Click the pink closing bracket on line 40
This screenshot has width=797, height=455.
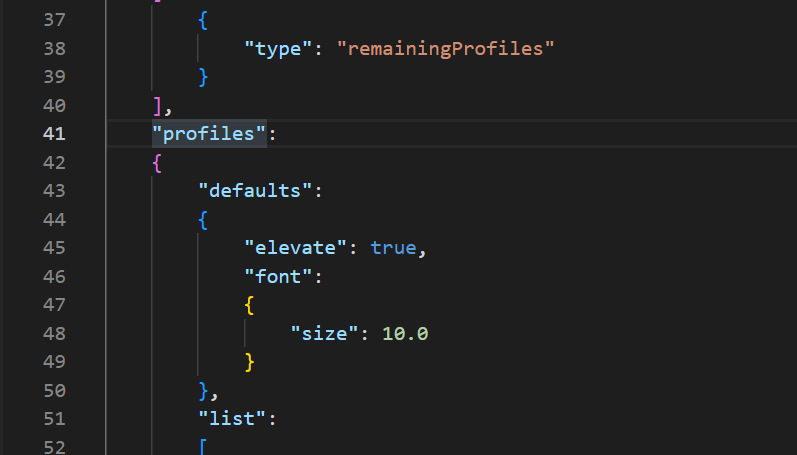click(x=157, y=106)
